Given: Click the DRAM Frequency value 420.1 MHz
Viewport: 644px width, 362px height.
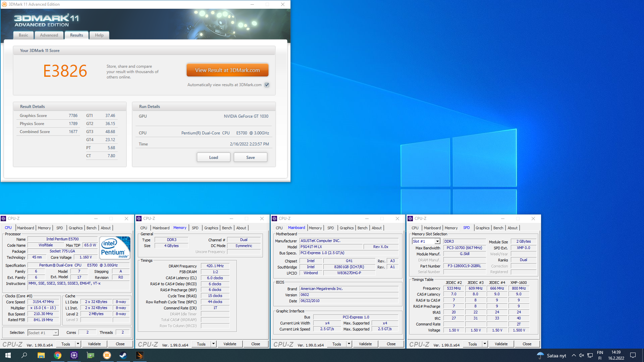Looking at the screenshot, I should (x=215, y=266).
